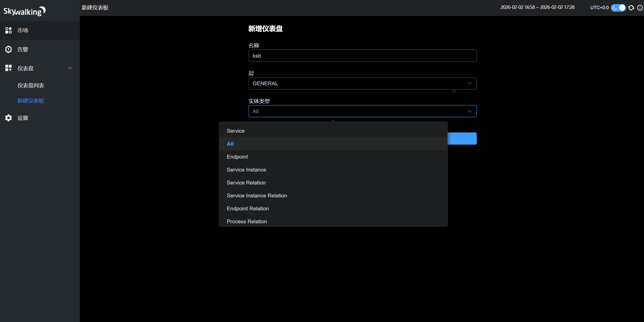Select Service from entity type list
This screenshot has height=322, width=644.
(x=235, y=131)
